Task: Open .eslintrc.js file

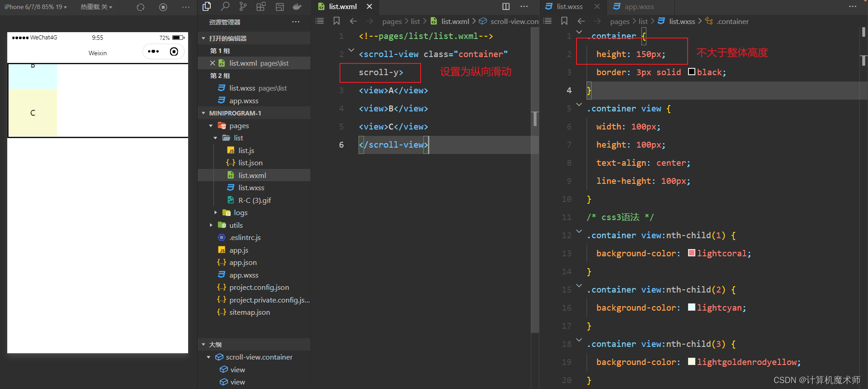Action: pyautogui.click(x=244, y=238)
